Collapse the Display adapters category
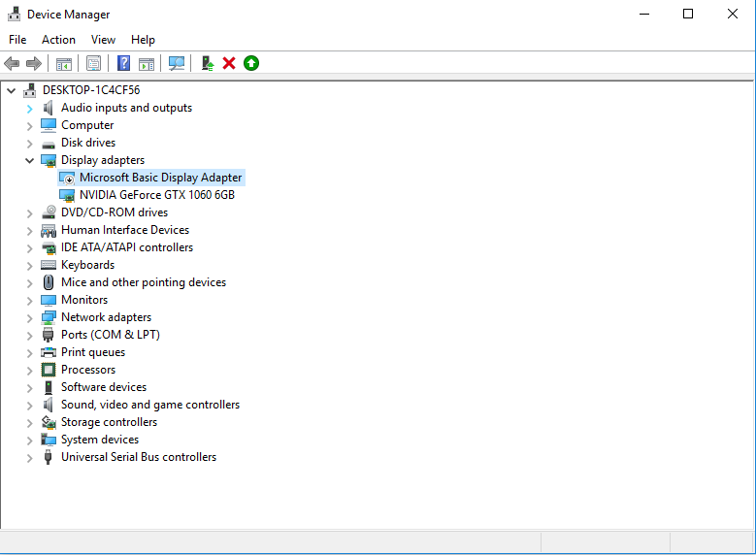This screenshot has width=756, height=555. pos(29,160)
